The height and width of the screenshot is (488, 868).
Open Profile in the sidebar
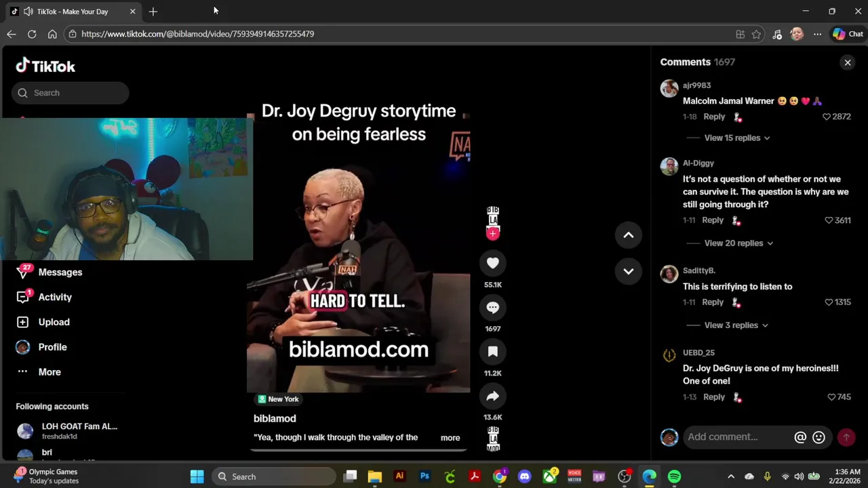pos(41,347)
